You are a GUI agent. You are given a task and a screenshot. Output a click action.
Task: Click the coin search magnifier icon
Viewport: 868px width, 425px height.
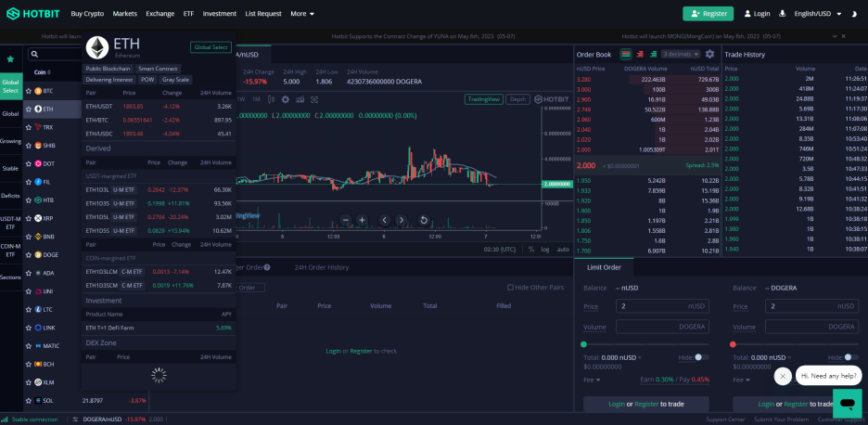point(34,55)
